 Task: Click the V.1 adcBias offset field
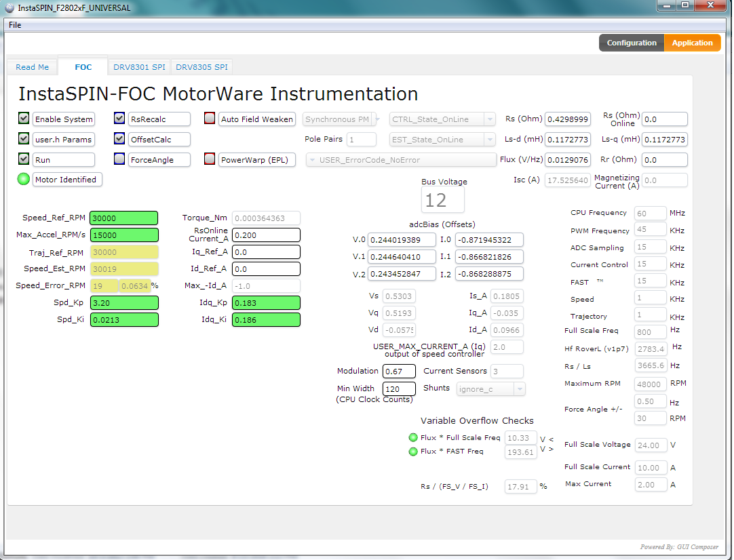[x=402, y=257]
